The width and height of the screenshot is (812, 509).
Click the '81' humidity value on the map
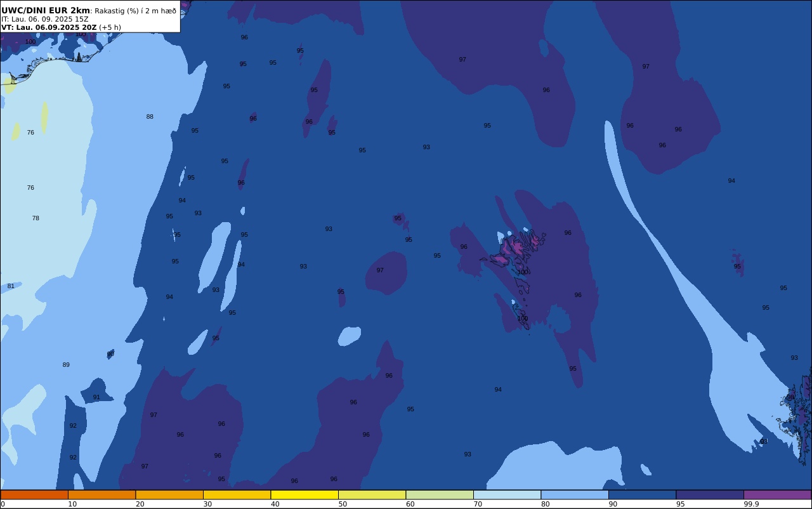pos(11,286)
